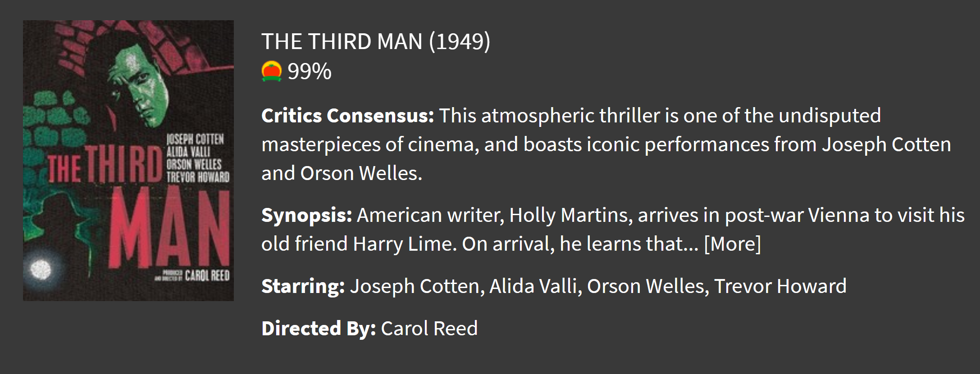Open Trevor Howard from the Starring list

(x=780, y=286)
